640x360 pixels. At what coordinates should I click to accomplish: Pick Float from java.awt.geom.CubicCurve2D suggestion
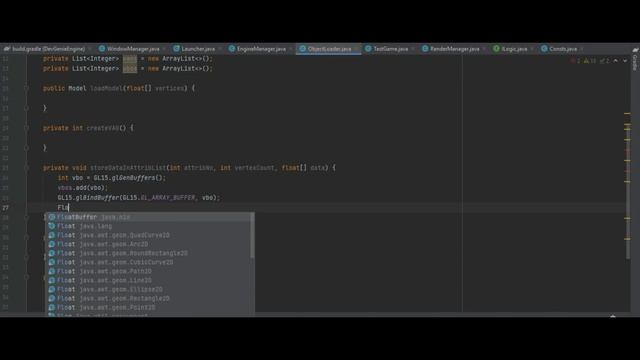(x=149, y=262)
